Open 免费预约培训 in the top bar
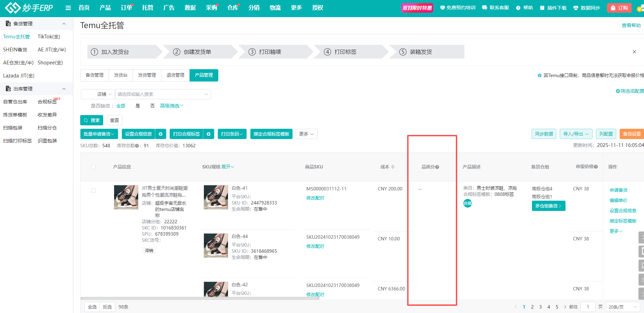This screenshot has width=644, height=313. (458, 8)
